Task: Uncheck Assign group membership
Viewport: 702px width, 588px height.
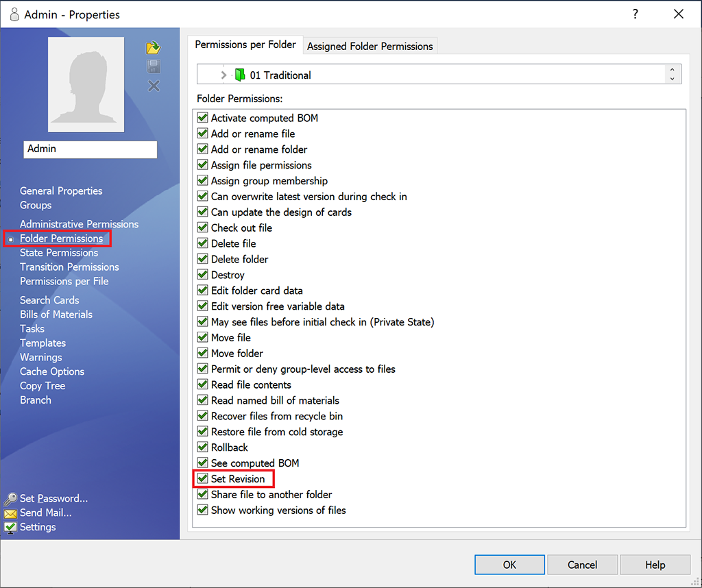Action: point(202,180)
